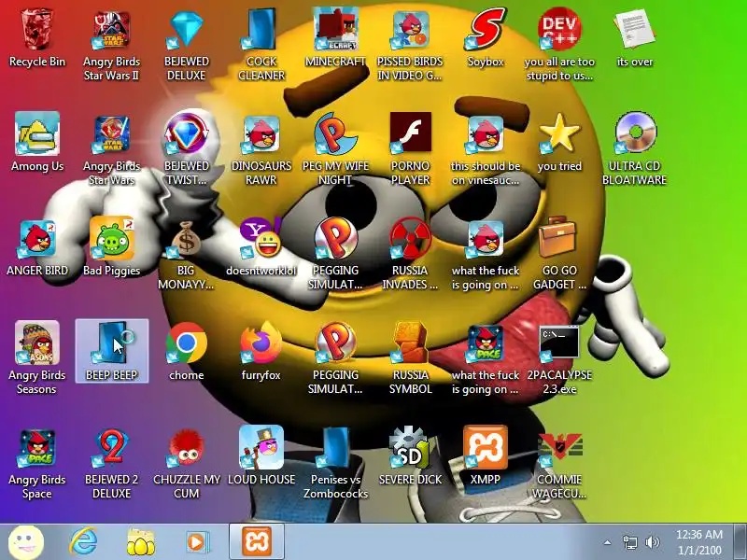747x560 pixels.
Task: Select the BIG MONAYY... money bag icon
Action: click(186, 254)
